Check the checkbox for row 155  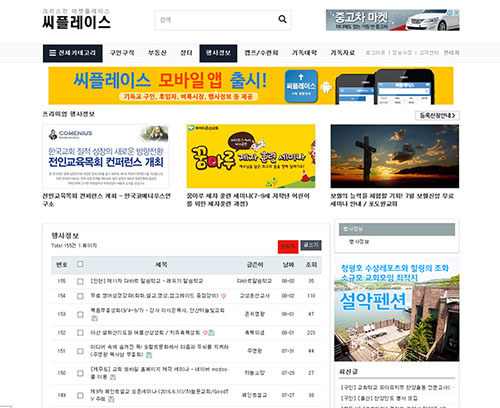(80, 281)
